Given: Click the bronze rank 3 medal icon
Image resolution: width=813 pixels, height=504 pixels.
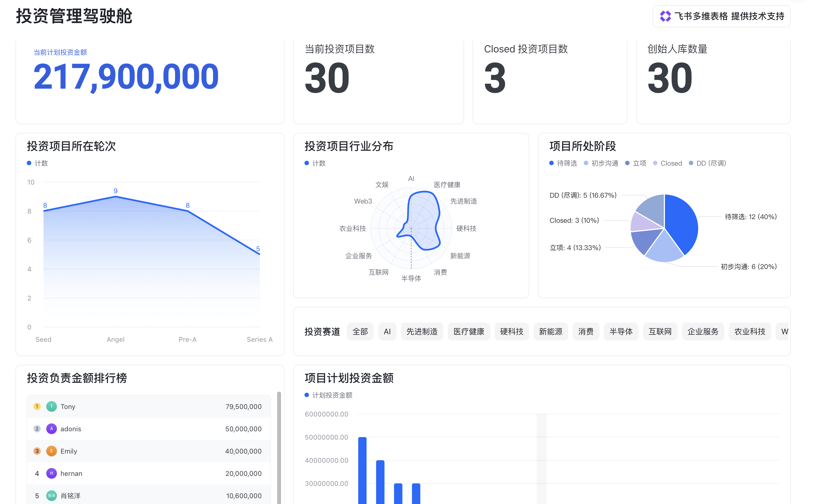Looking at the screenshot, I should [x=37, y=451].
